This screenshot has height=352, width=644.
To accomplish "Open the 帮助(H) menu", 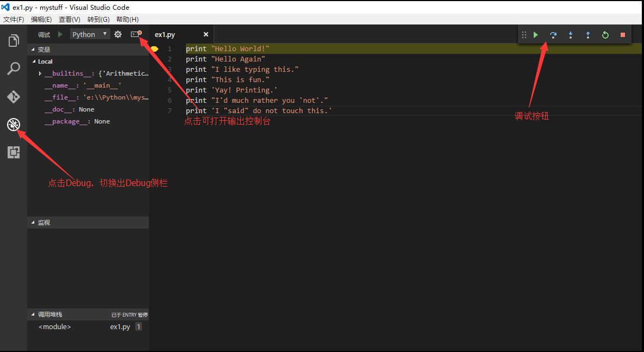I will [127, 20].
